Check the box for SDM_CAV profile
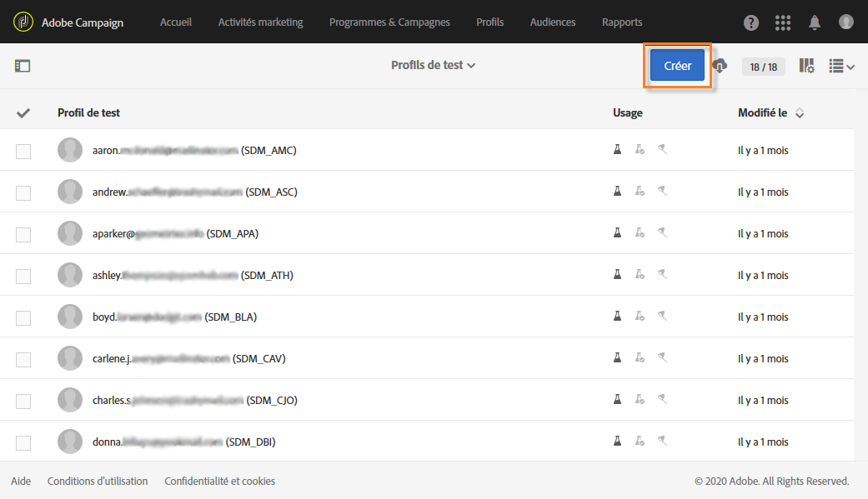 click(23, 360)
